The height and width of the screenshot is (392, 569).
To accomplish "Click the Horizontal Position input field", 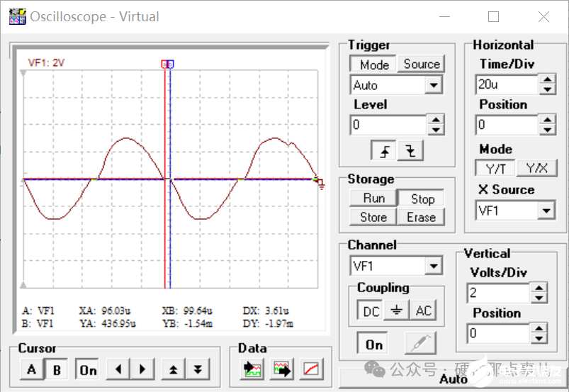I will pyautogui.click(x=507, y=125).
